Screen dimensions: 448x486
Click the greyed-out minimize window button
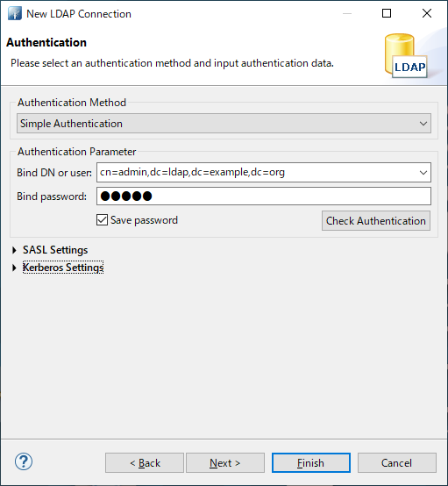[347, 13]
